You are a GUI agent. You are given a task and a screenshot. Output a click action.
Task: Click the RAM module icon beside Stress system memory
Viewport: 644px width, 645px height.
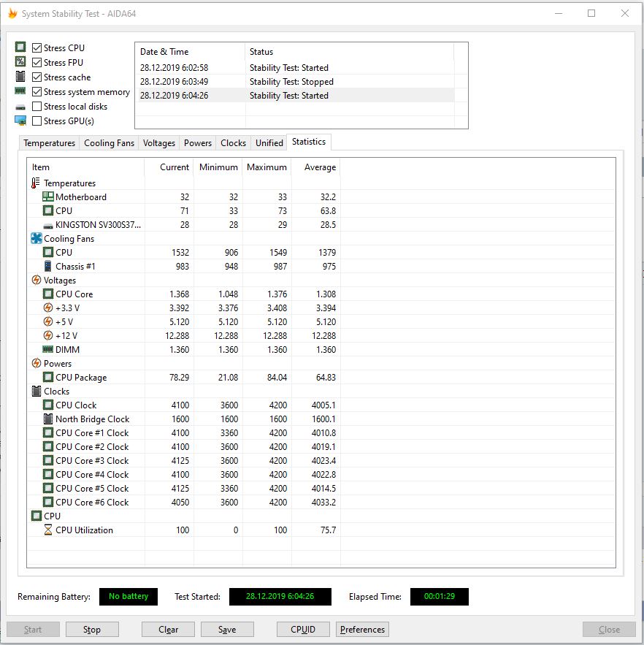pyautogui.click(x=20, y=91)
